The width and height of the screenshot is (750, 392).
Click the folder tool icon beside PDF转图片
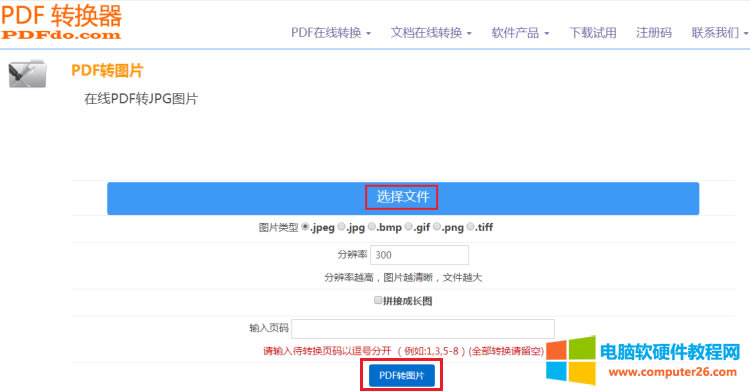(28, 74)
